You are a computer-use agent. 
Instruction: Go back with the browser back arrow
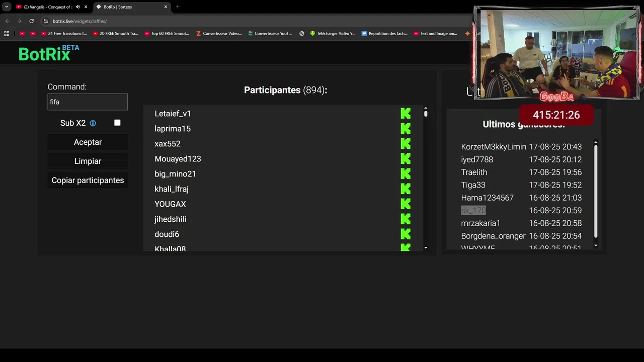[x=7, y=21]
